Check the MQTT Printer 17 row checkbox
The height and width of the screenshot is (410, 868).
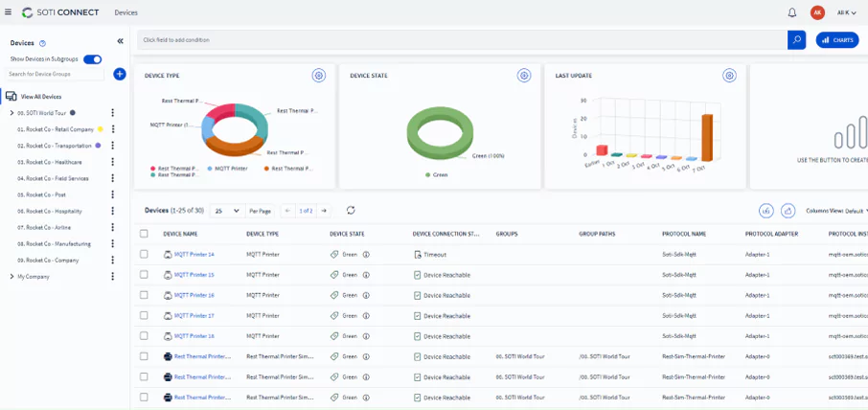[144, 315]
